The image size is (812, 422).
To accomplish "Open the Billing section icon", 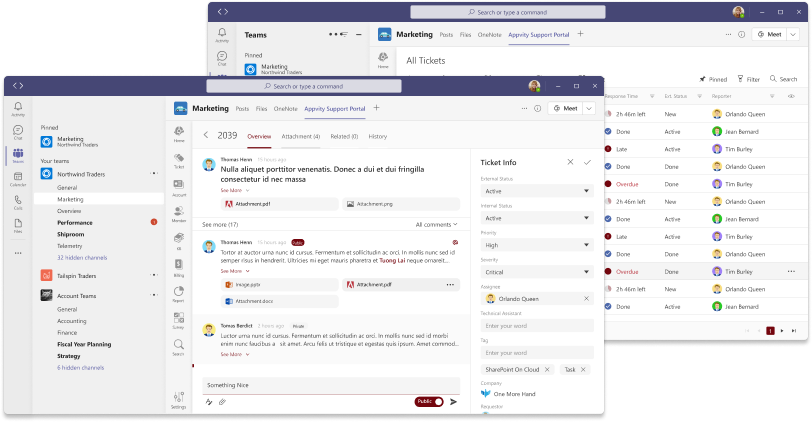I will (179, 268).
